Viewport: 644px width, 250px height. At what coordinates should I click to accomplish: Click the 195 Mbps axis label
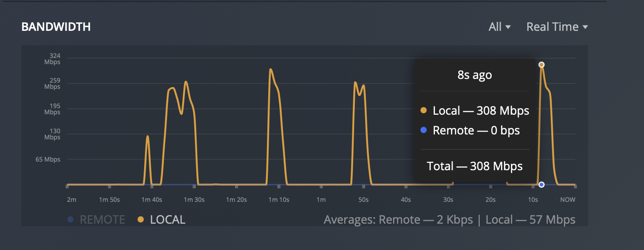[x=52, y=109]
